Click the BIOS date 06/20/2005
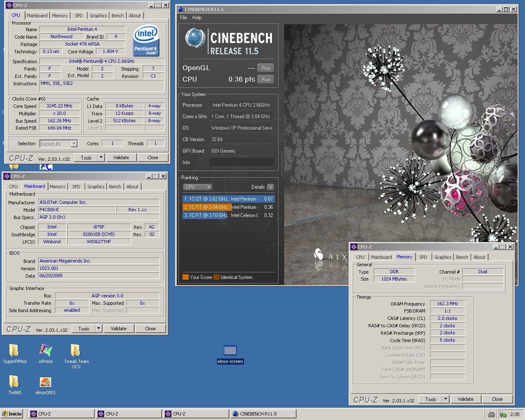 [x=98, y=276]
